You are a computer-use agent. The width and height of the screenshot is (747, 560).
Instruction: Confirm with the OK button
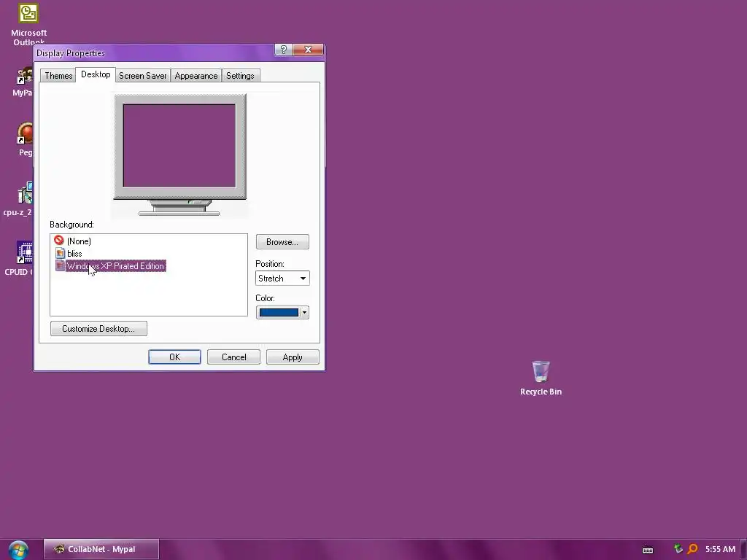point(174,357)
